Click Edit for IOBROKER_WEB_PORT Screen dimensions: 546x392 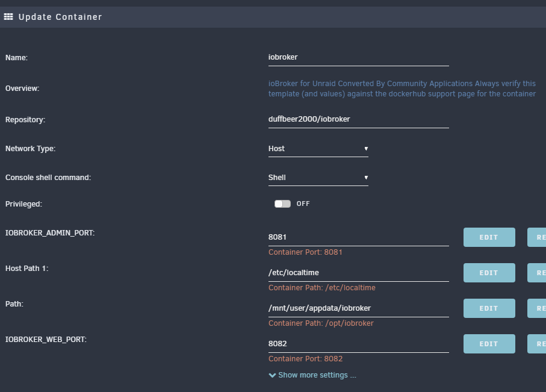[x=489, y=344]
